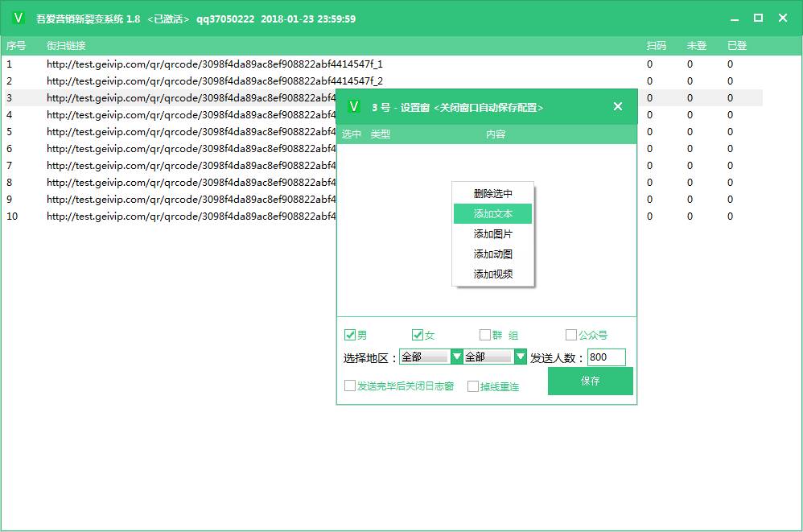
Task: Toggle the 女 checkbox
Action: (418, 335)
